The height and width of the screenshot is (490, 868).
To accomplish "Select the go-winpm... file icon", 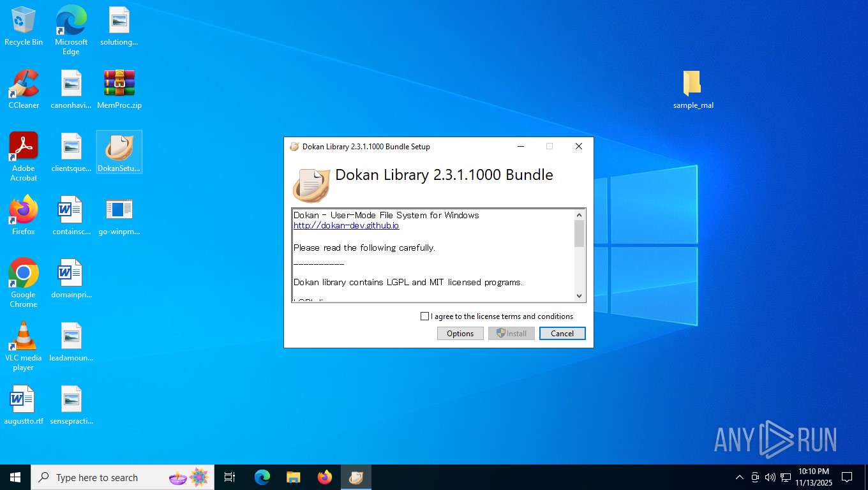I will tap(119, 216).
